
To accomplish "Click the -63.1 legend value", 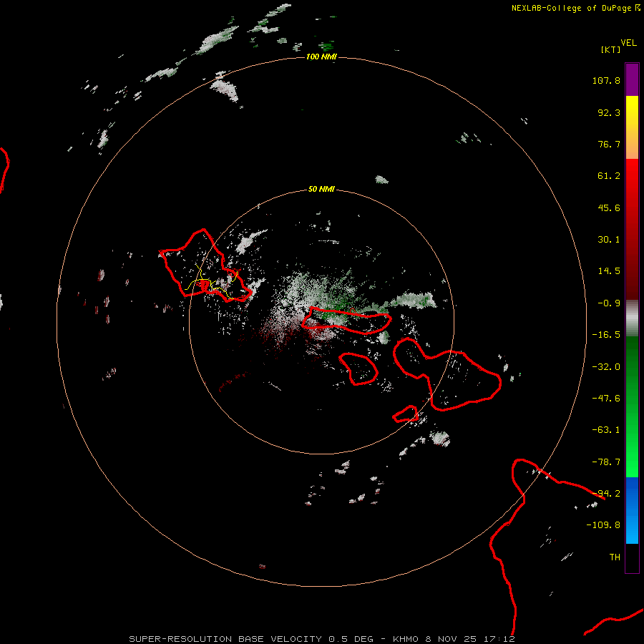I will pos(606,430).
